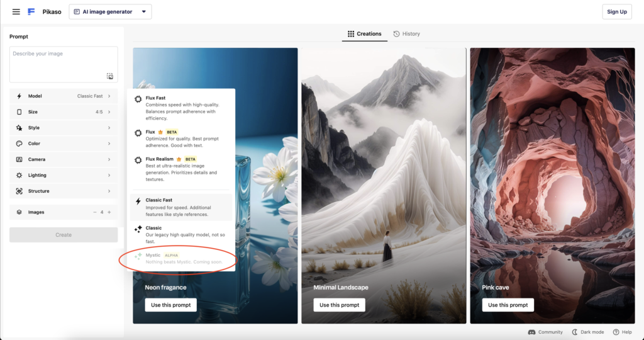
Task: Switch to the History tab
Action: click(x=407, y=34)
